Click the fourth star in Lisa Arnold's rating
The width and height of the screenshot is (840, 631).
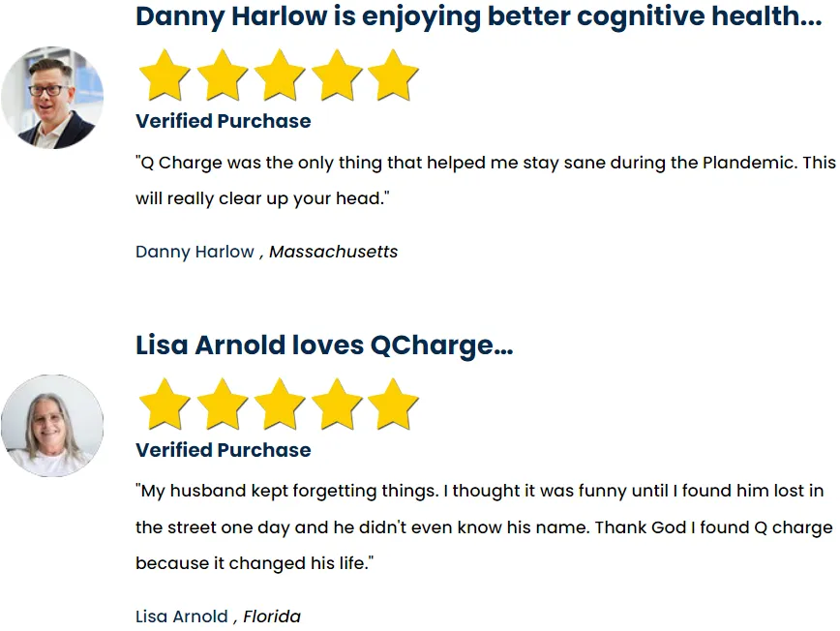[337, 405]
